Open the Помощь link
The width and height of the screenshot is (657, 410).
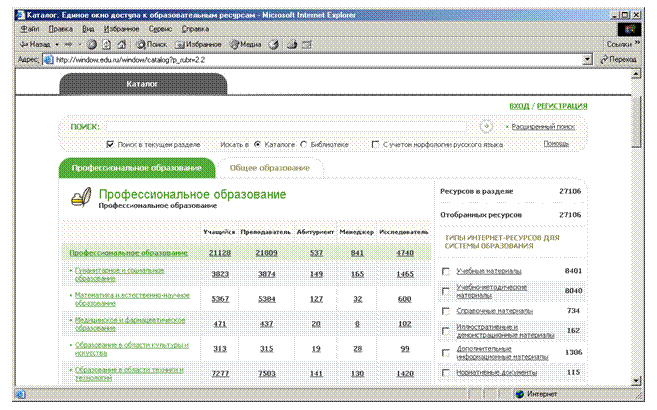click(556, 144)
